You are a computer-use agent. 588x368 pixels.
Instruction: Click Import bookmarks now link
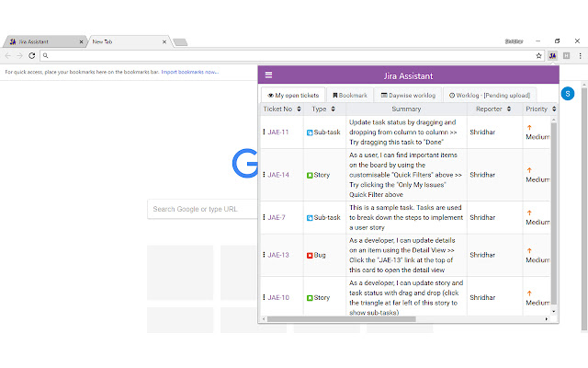190,72
